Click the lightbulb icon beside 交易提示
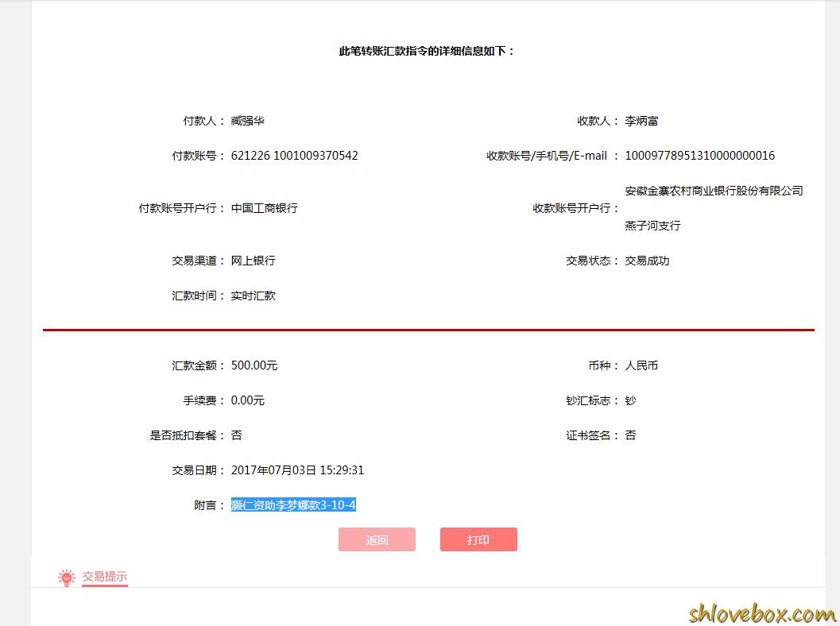 coord(67,578)
